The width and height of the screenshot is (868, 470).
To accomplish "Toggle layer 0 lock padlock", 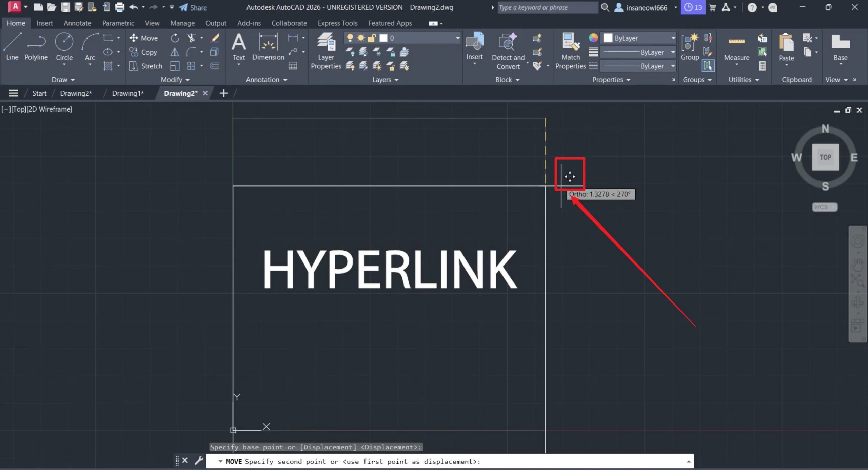I will pyautogui.click(x=372, y=38).
